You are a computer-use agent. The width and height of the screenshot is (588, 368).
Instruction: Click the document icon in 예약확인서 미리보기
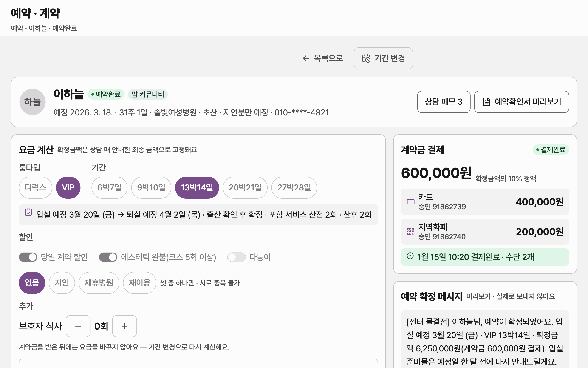[x=486, y=102]
